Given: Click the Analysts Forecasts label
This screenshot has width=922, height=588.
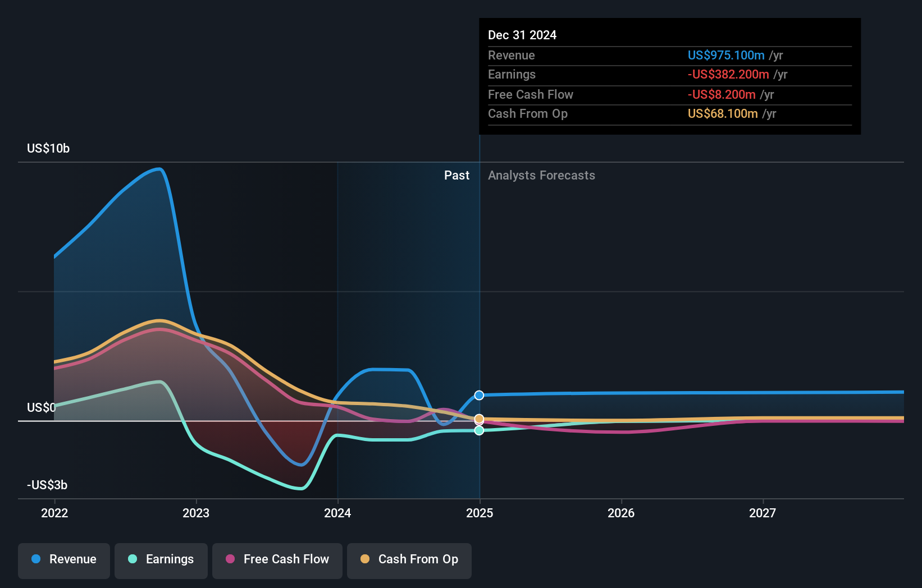Looking at the screenshot, I should [x=541, y=176].
